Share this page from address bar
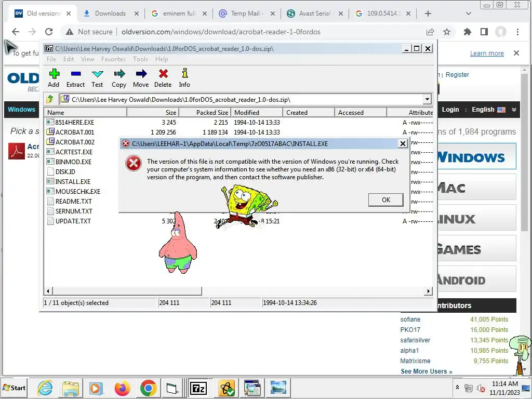Image resolution: width=532 pixels, height=399 pixels. pos(430,32)
